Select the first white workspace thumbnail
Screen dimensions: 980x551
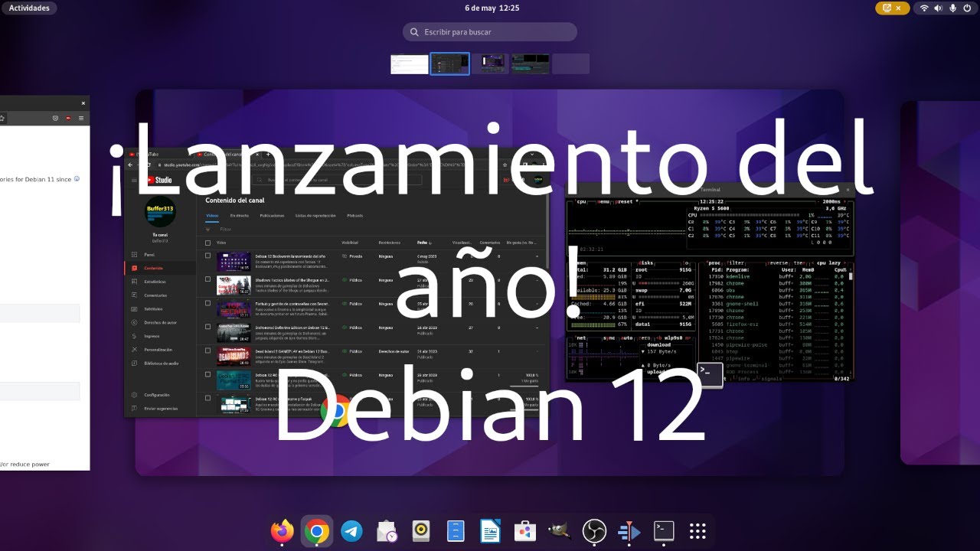[410, 64]
